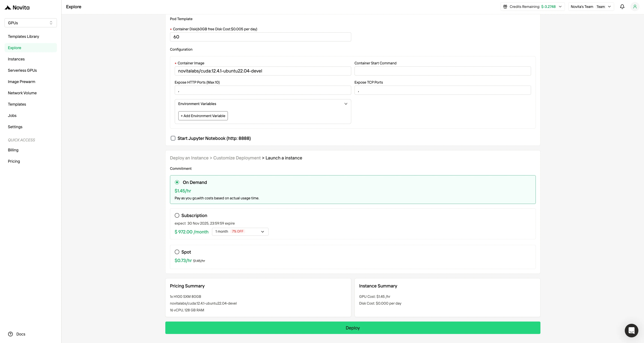Click the Novita logo
The image size is (644, 343).
(x=17, y=8)
